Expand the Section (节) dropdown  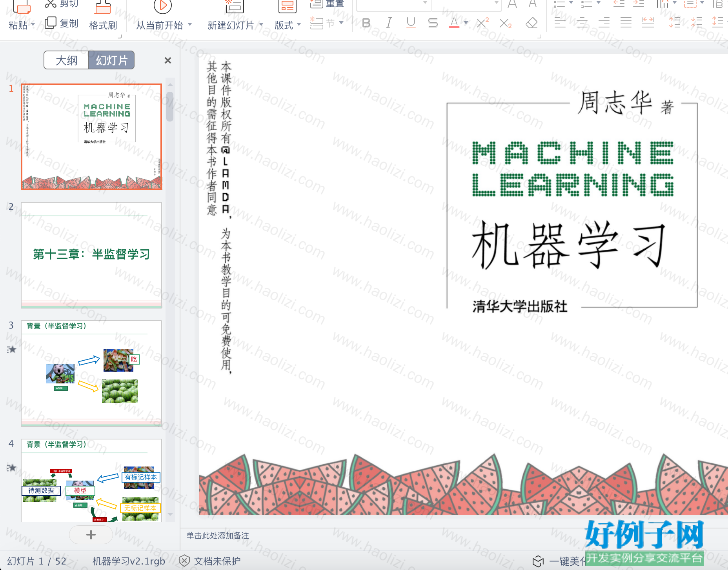(x=341, y=23)
